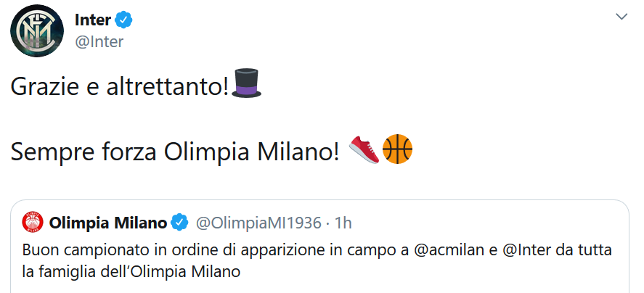Viewport: 644px width, 293px height.
Task: Click the 1h timestamp of quoted tweet
Action: pyautogui.click(x=343, y=222)
